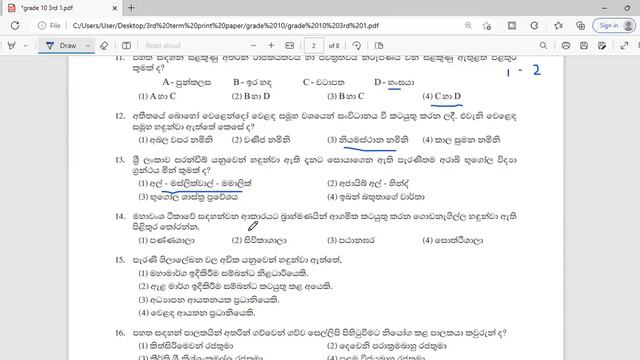Rotate the PDF page
Screen dimensions: 640x360
pyautogui.click(x=356, y=46)
